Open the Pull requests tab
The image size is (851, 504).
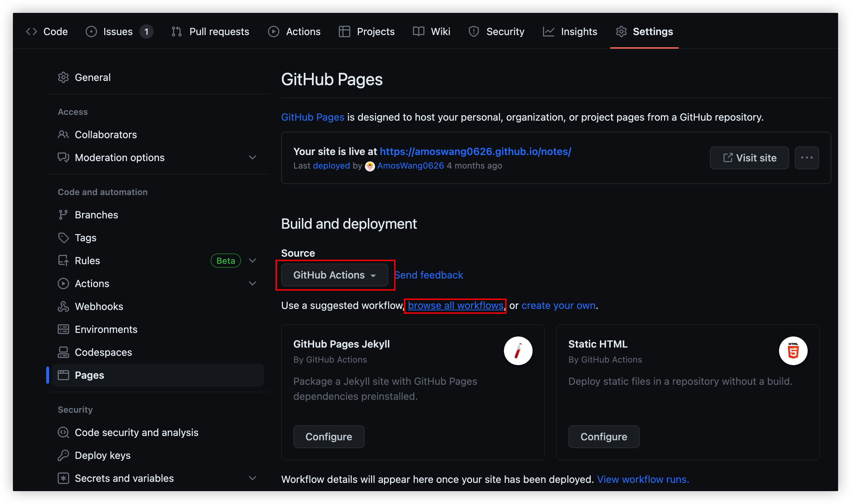(210, 31)
